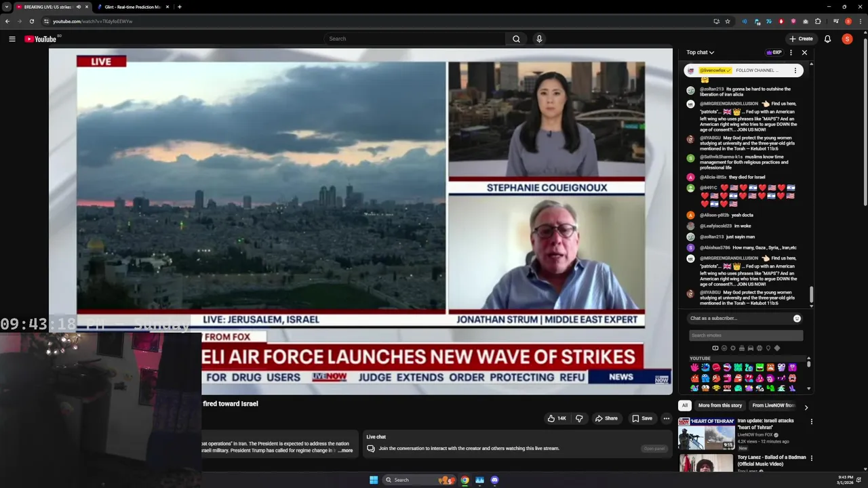Open Discord from the taskbar
Screen dimensions: 868x488
[x=494, y=480]
